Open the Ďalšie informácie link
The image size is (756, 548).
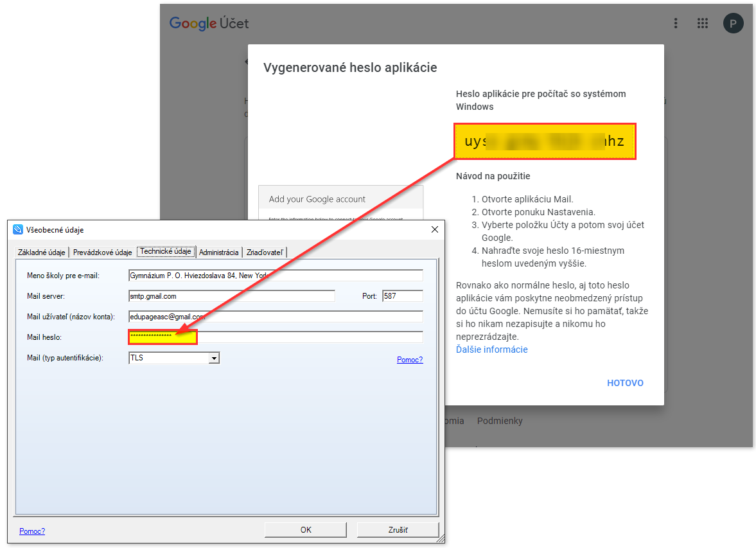[492, 349]
